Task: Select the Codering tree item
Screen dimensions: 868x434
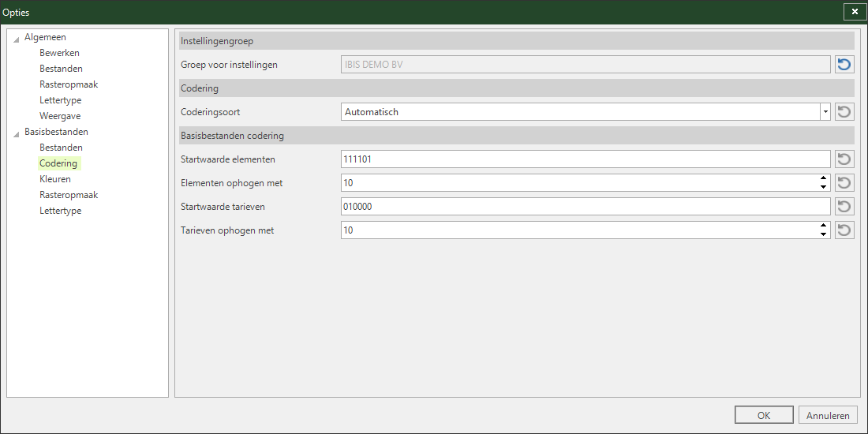Action: coord(58,163)
